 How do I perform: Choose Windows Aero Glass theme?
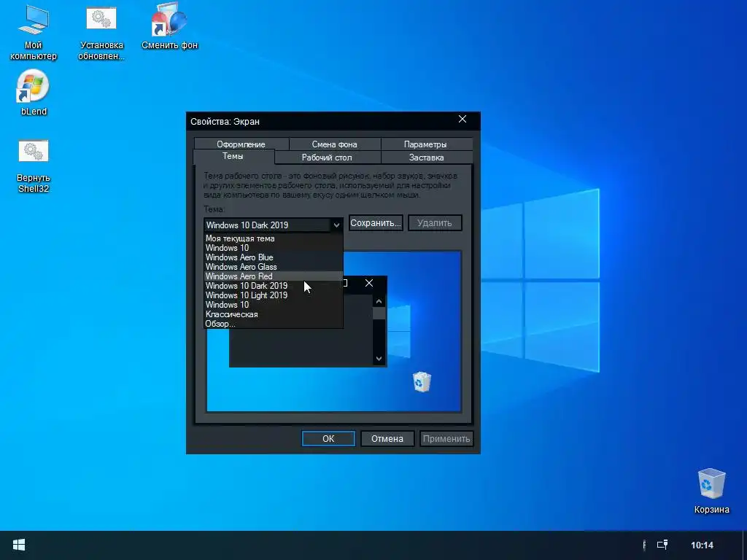click(x=274, y=267)
